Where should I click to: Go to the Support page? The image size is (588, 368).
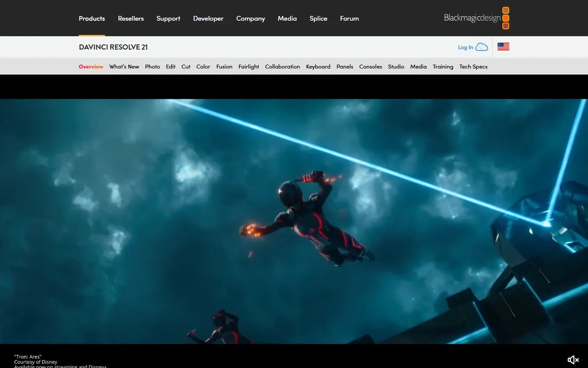(x=168, y=18)
